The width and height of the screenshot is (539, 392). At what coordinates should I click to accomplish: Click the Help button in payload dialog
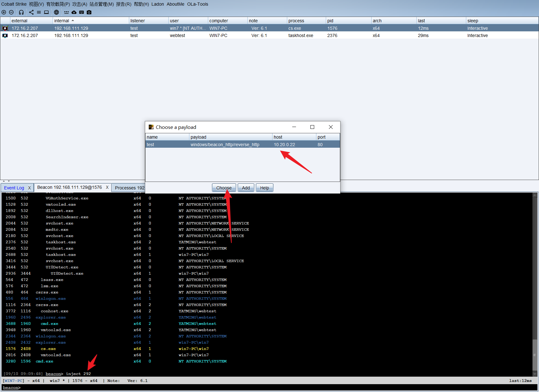[264, 188]
